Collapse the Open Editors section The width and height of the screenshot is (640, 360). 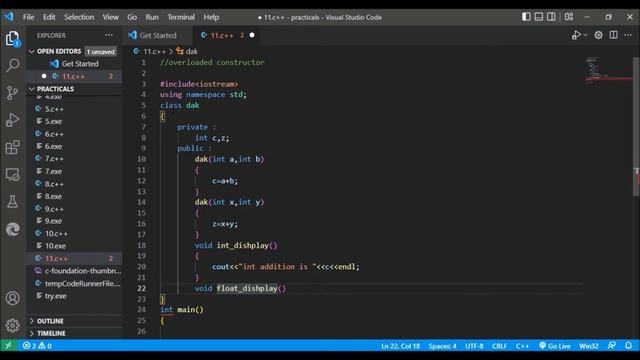point(74,51)
